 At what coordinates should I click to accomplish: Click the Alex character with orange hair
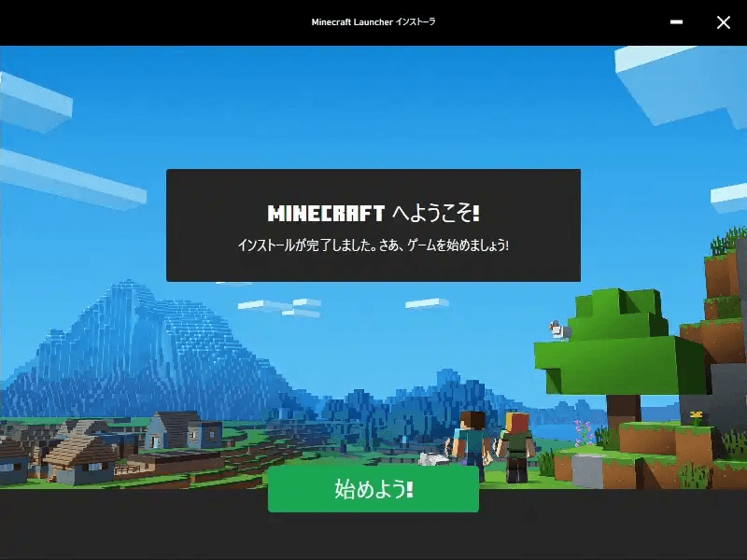click(x=514, y=443)
